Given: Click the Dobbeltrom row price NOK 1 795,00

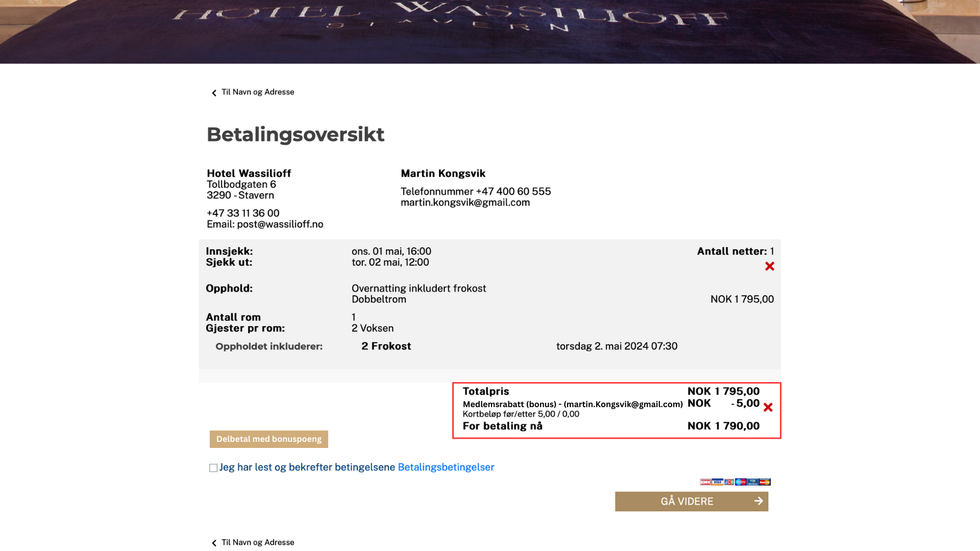Looking at the screenshot, I should click(x=742, y=299).
